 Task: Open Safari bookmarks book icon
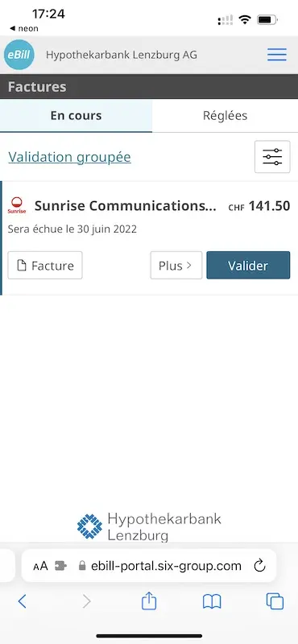tap(212, 601)
